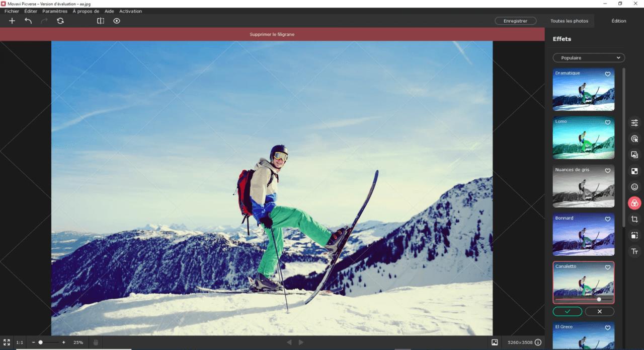The image size is (644, 350).
Task: Open the object removal tool
Action: coord(634,139)
